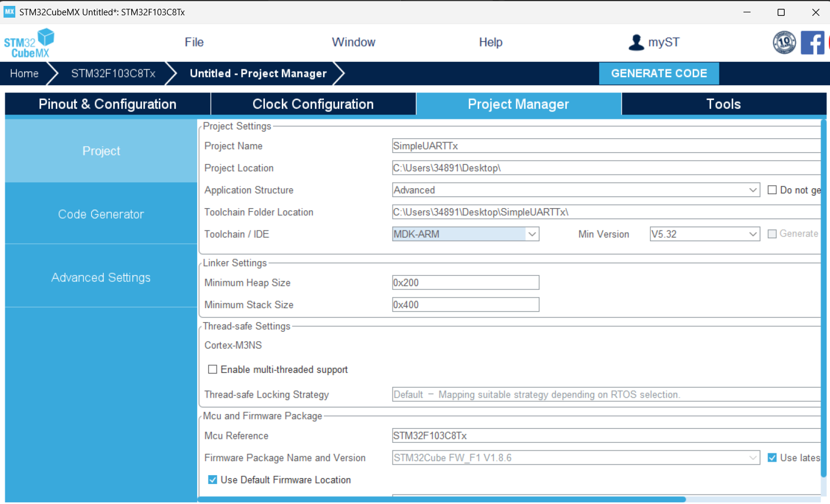This screenshot has width=830, height=504.
Task: Click the STM32F103C8Tx breadcrumb
Action: [113, 74]
